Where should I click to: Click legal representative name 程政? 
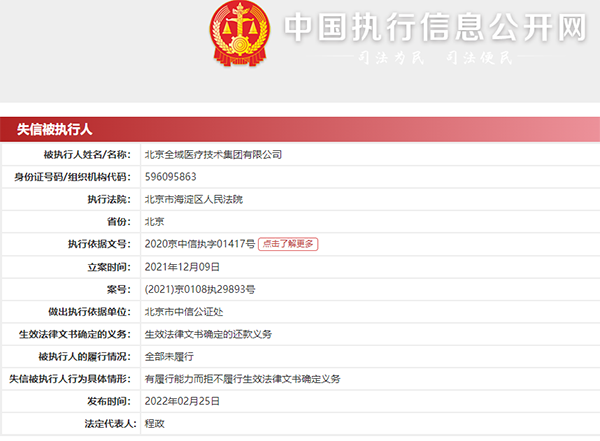tap(155, 423)
